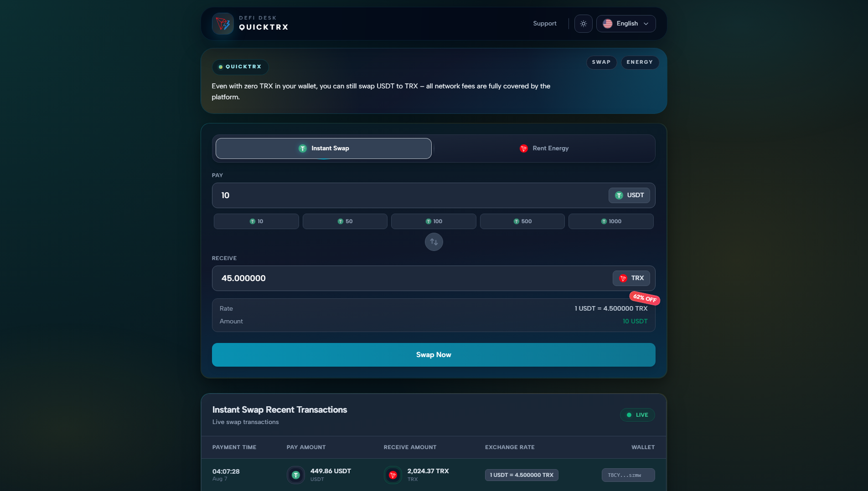
Task: Click the 62% OFF badge
Action: click(645, 298)
